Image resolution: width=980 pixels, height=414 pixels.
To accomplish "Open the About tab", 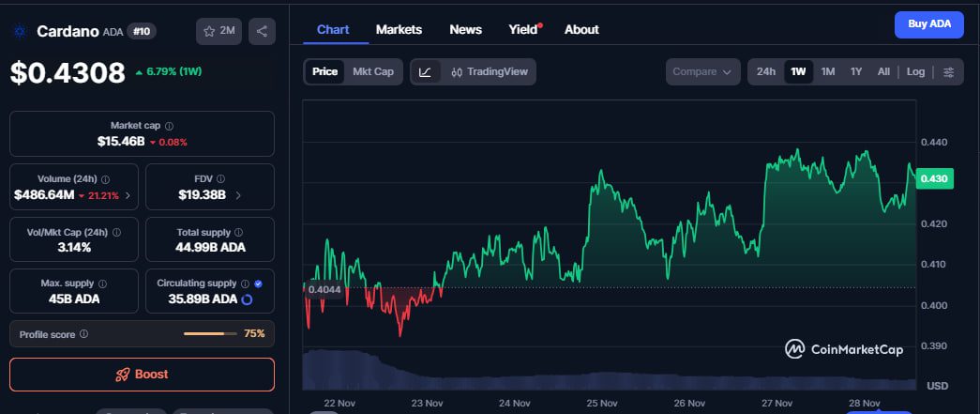I will pos(581,29).
